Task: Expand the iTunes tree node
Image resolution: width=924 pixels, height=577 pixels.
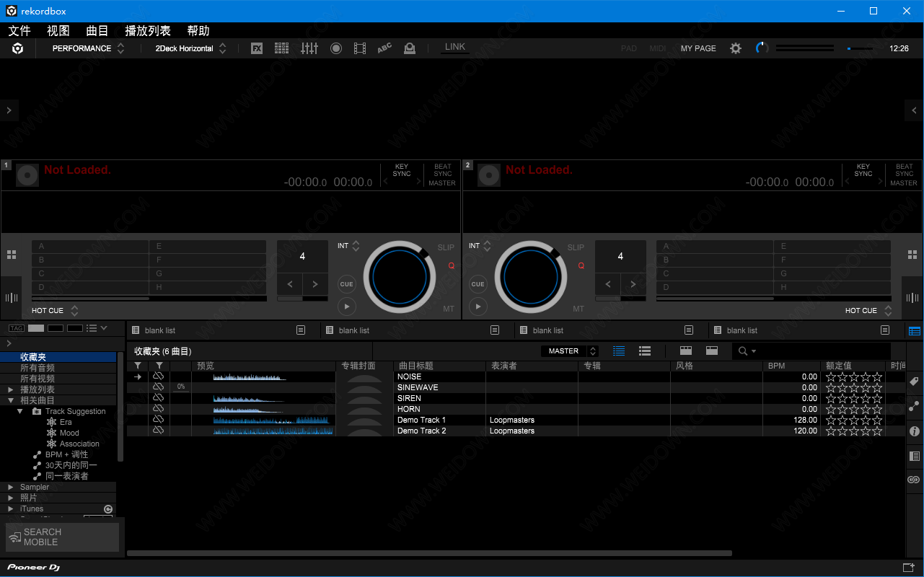Action: pyautogui.click(x=11, y=508)
